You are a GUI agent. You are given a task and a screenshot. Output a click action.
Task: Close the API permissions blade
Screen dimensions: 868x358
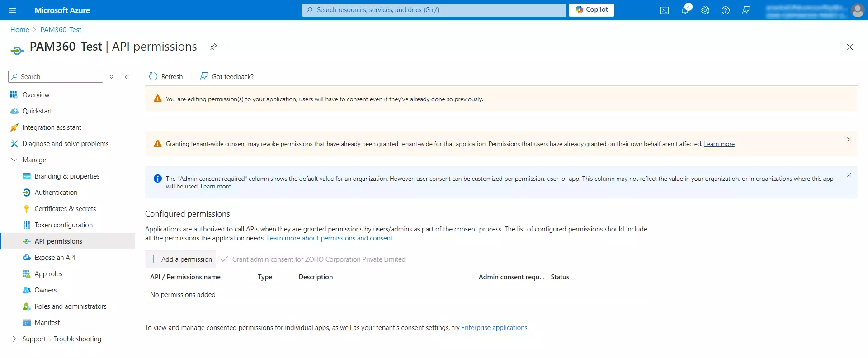pos(849,47)
